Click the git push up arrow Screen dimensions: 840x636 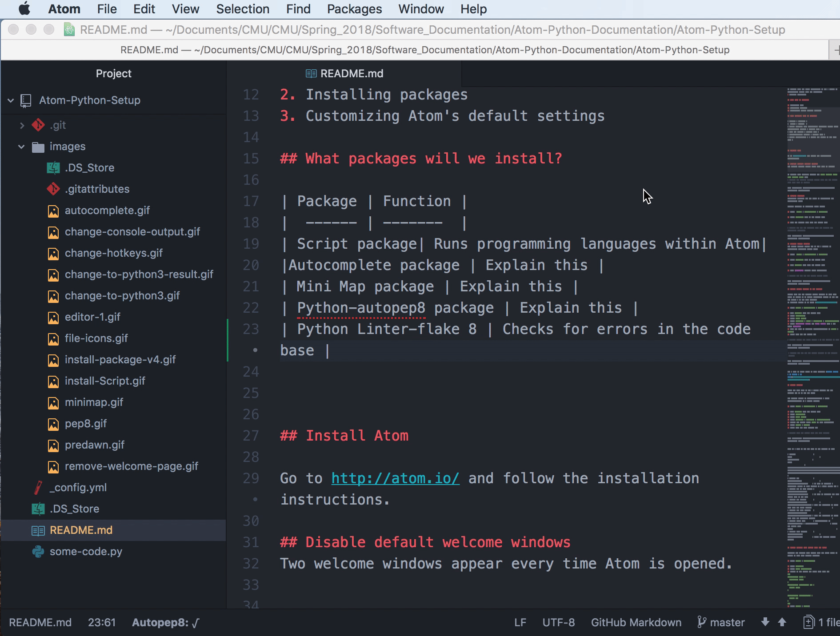coord(782,622)
